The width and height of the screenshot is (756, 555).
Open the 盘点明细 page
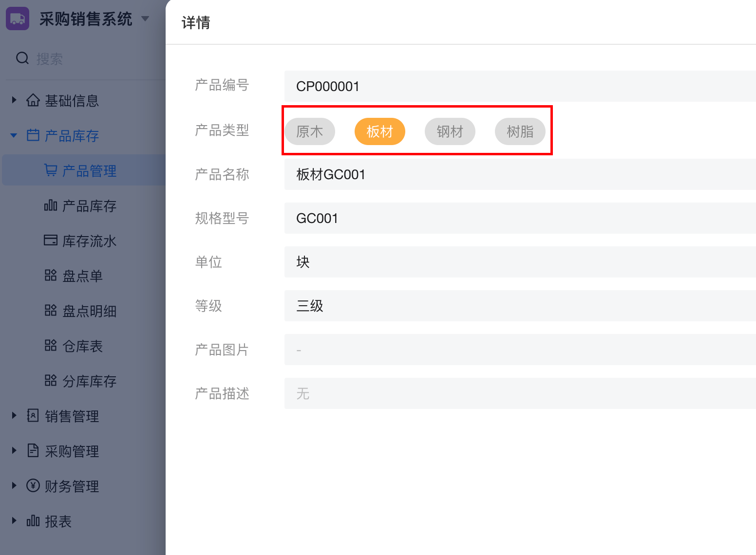click(89, 311)
